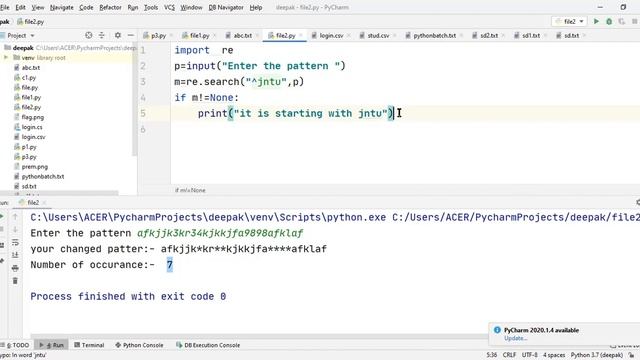The width and height of the screenshot is (640, 360).
Task: Open the File menu
Action: [5, 7]
